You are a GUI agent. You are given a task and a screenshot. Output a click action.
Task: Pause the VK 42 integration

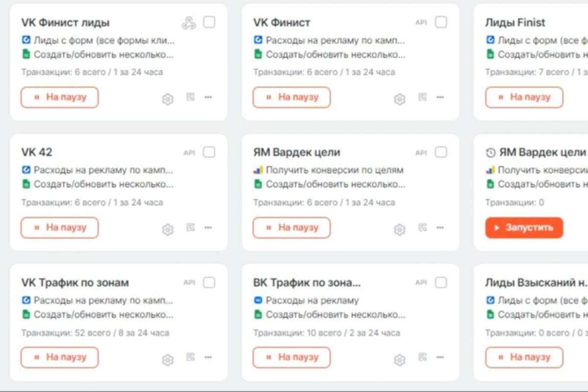pos(60,228)
